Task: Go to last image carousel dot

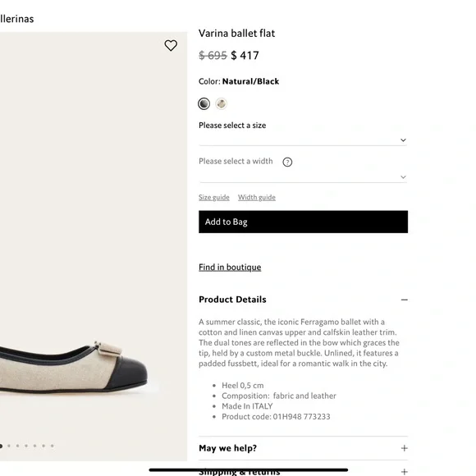Action: tap(53, 446)
